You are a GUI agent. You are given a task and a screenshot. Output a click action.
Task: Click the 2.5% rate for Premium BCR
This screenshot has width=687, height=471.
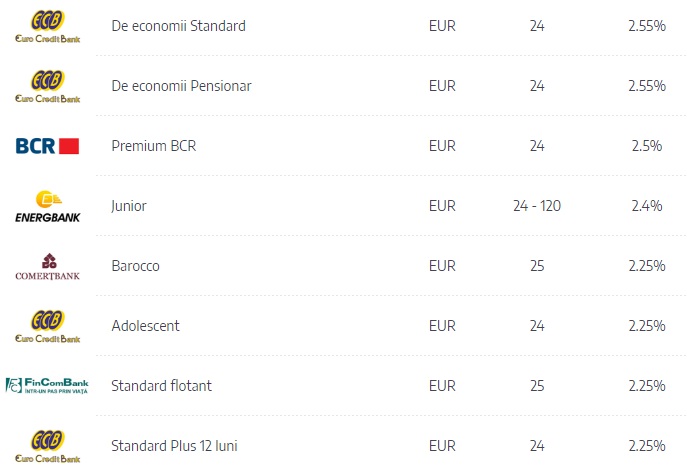coord(647,146)
